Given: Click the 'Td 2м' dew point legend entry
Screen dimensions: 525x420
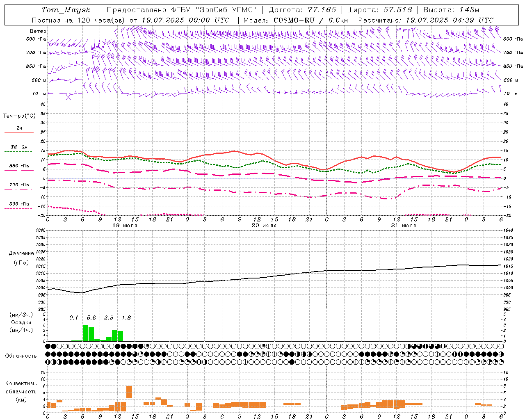Looking at the screenshot, I should pyautogui.click(x=19, y=147).
